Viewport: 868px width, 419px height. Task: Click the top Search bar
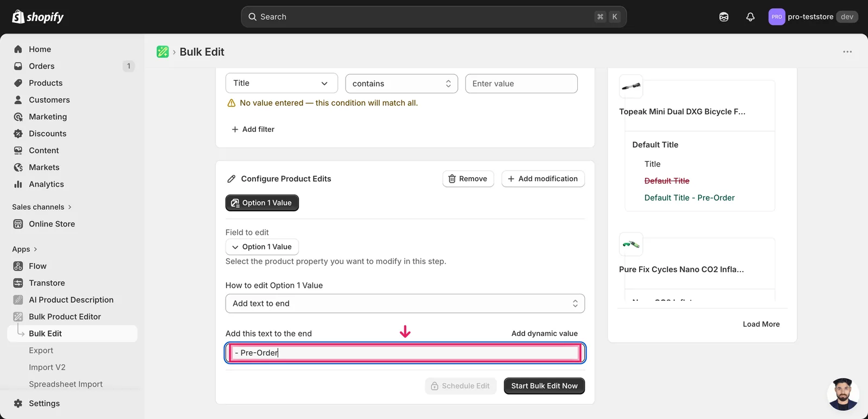(x=434, y=17)
